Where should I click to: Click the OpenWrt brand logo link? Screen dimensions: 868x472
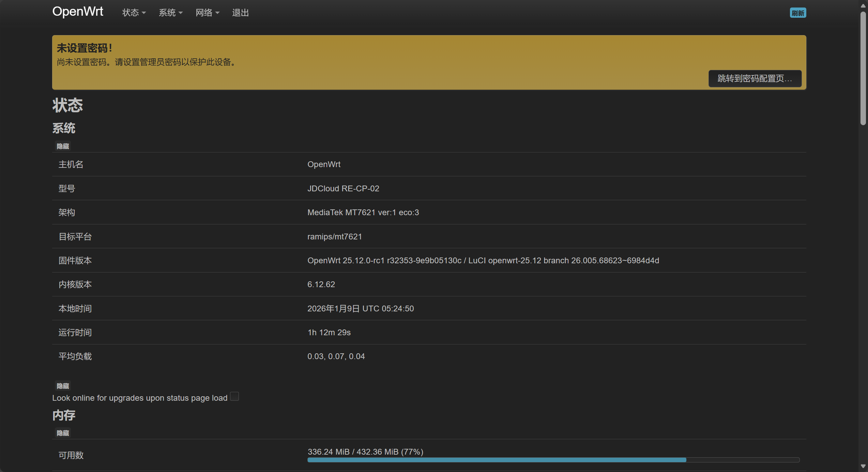click(x=77, y=12)
